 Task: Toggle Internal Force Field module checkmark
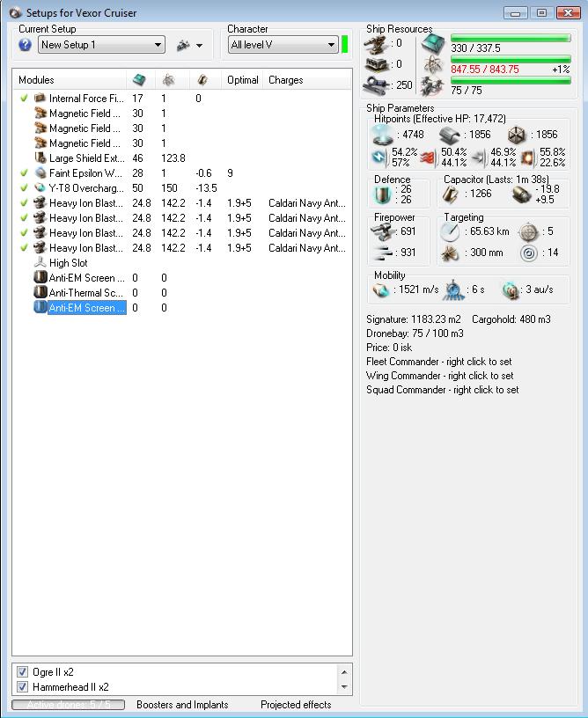[25, 98]
